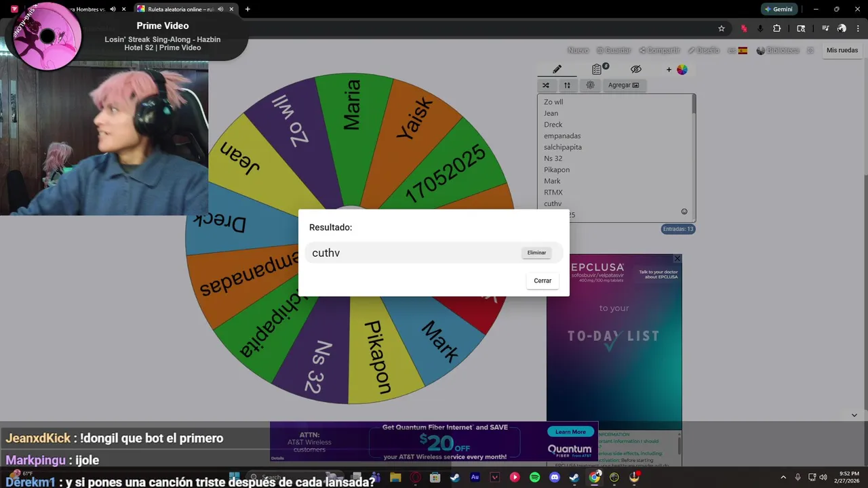Screen dimensions: 868x488
Task: Bookmark this page with the star icon
Action: click(x=722, y=28)
